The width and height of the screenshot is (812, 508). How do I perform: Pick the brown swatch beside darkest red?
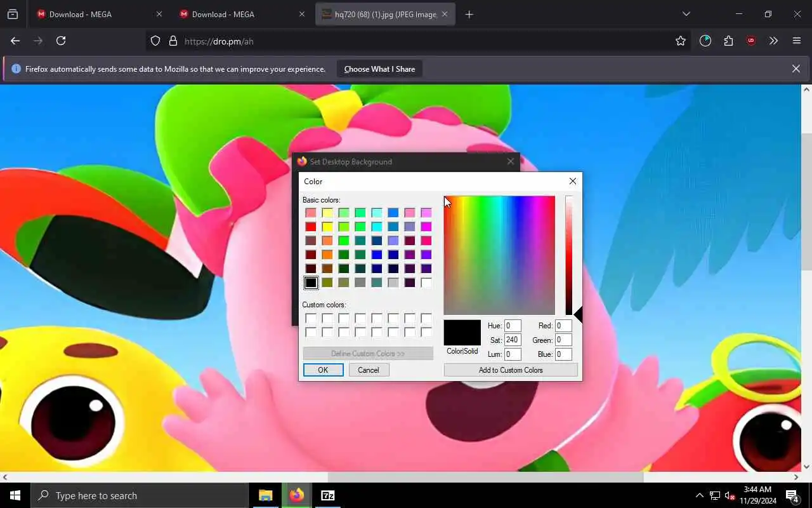pyautogui.click(x=327, y=269)
